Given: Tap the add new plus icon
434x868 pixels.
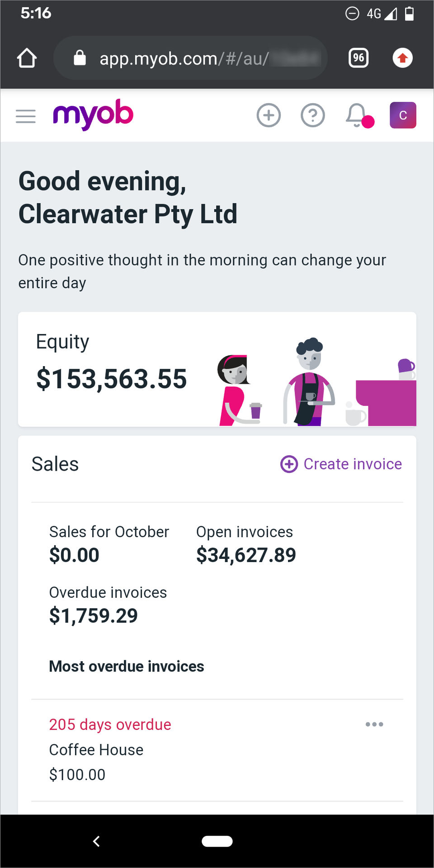Looking at the screenshot, I should [x=269, y=115].
